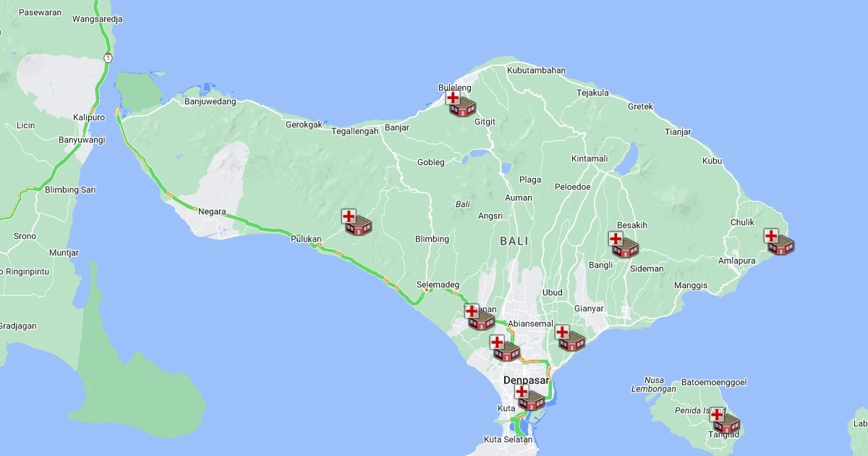This screenshot has width=868, height=456.
Task: Click the bold BALI province label
Action: point(514,241)
